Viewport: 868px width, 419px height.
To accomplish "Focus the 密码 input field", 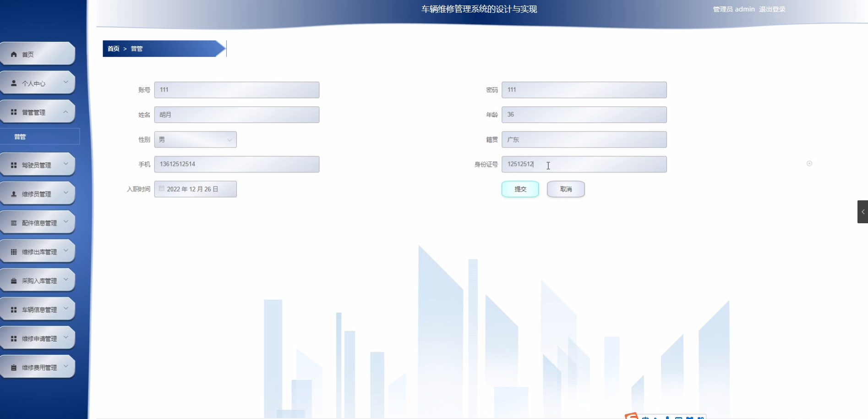I will click(x=584, y=90).
